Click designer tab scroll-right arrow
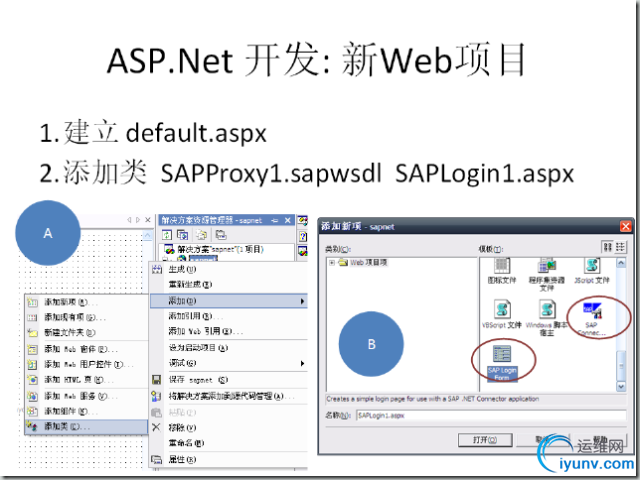Screen dimensions: 640x480 tap(138, 220)
